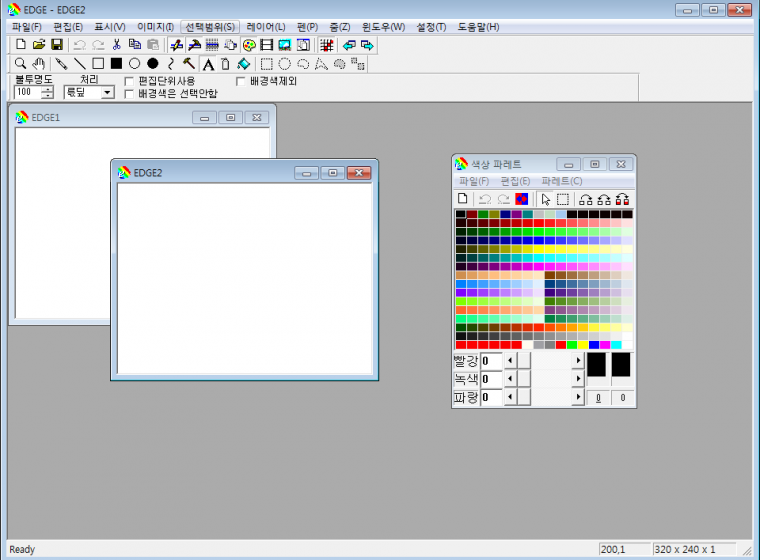The height and width of the screenshot is (560, 760).
Task: Click the arrow pointer icon in palette window
Action: point(545,199)
